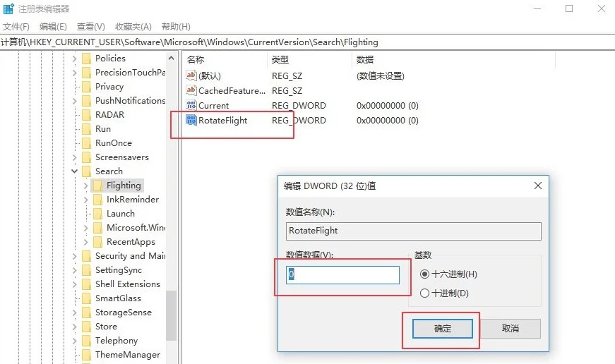The height and width of the screenshot is (364, 615).
Task: Click the Registry Editor app icon in title bar
Action: (8, 8)
